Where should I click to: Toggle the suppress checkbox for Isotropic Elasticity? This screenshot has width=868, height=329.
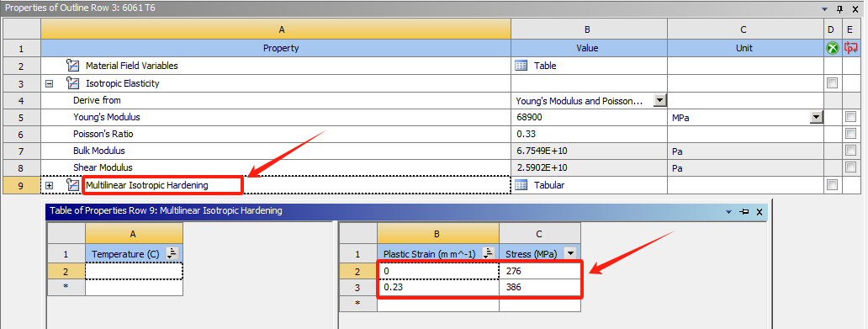[x=832, y=83]
